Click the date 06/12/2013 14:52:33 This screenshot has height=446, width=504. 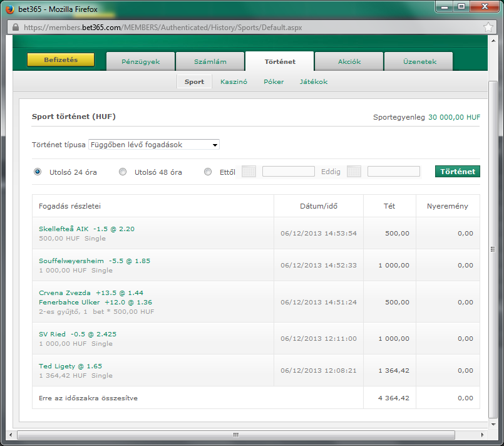[x=319, y=266]
